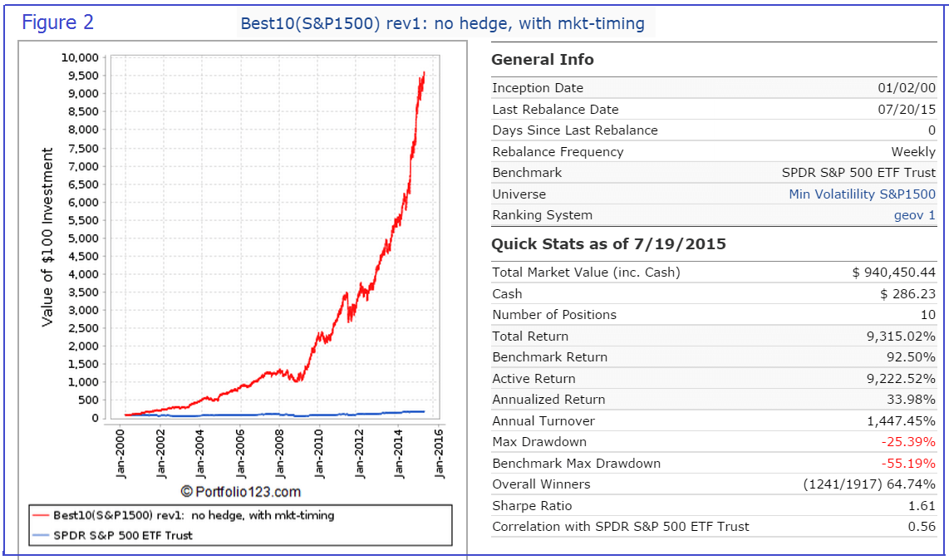This screenshot has width=949, height=560.
Task: Click the red Best10 legend line swatch
Action: point(41,515)
